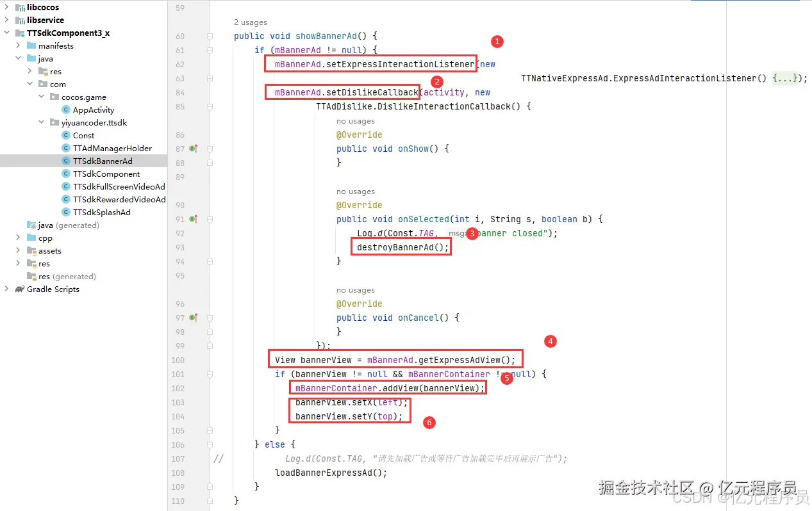Open the "2 usages" inlay hint above showBannerAd

(x=250, y=22)
